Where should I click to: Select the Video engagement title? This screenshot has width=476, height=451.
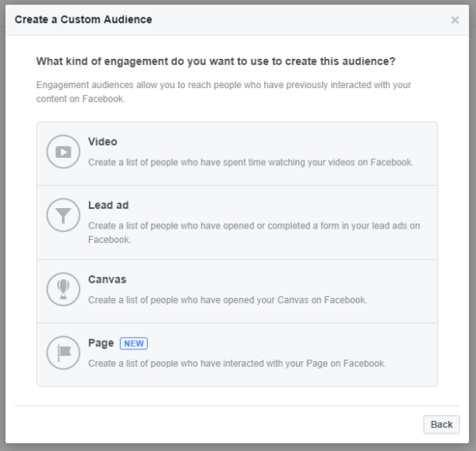pos(102,142)
